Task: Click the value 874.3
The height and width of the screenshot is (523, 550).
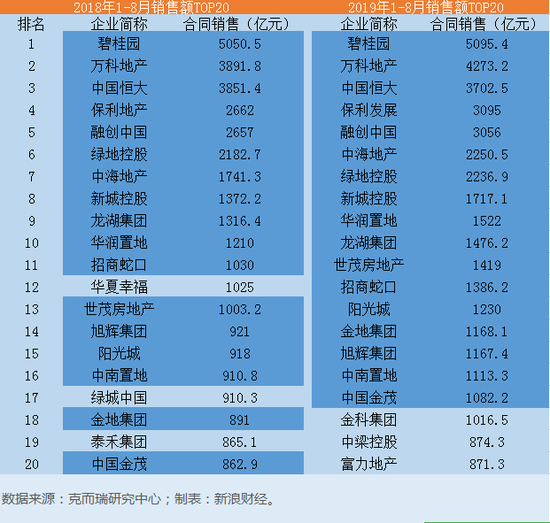Action: 487,443
